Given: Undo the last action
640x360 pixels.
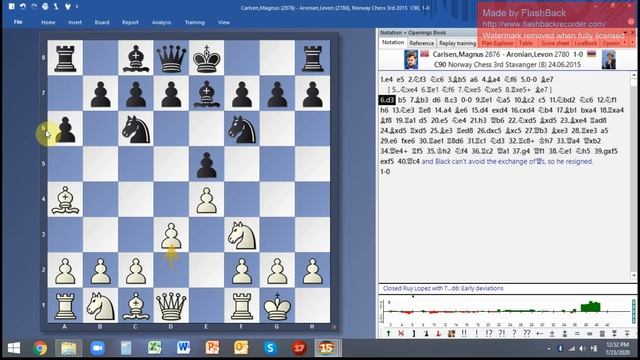Looking at the screenshot, I should (23, 6).
